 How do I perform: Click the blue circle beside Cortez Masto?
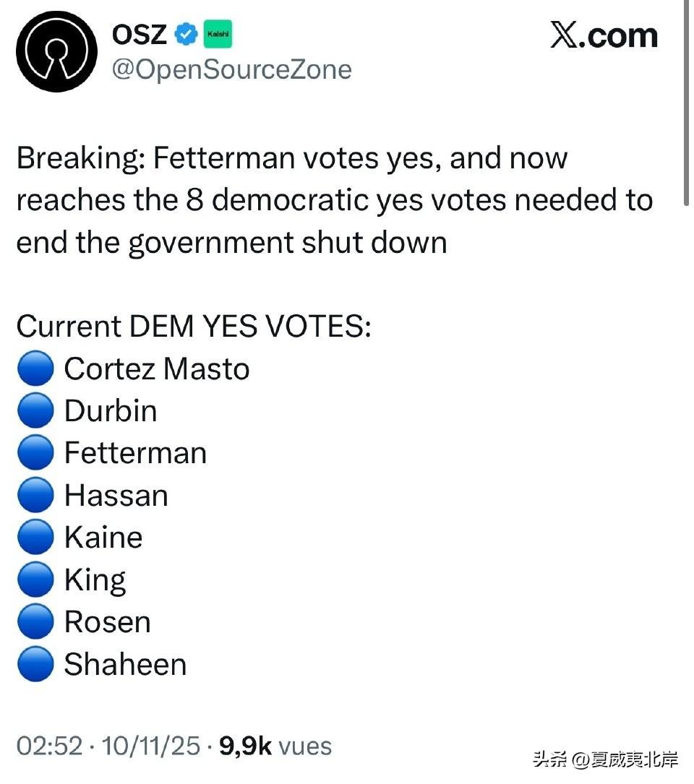coord(35,369)
